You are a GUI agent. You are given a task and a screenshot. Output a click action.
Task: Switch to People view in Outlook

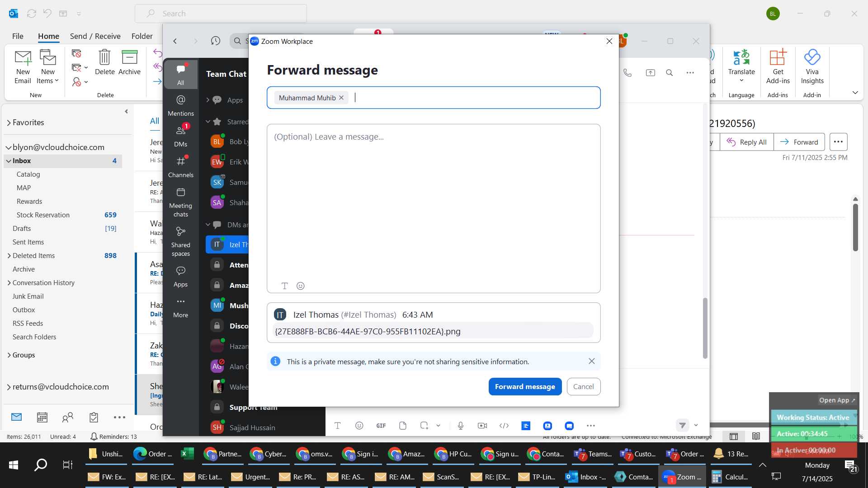click(x=68, y=418)
